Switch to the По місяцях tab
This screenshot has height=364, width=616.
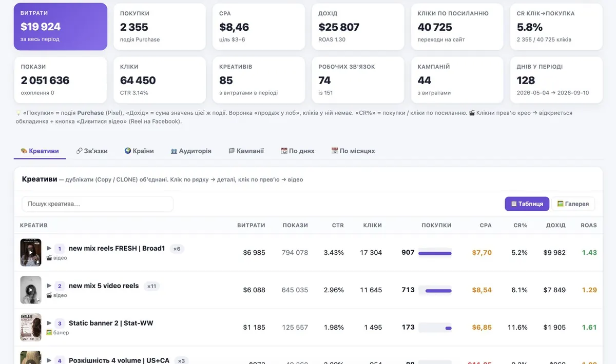click(x=353, y=151)
